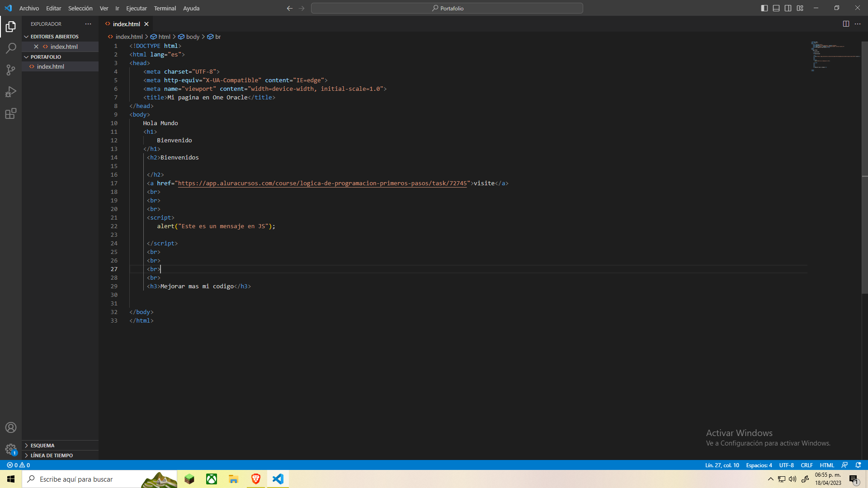Click body breadcrumb segment

point(189,37)
